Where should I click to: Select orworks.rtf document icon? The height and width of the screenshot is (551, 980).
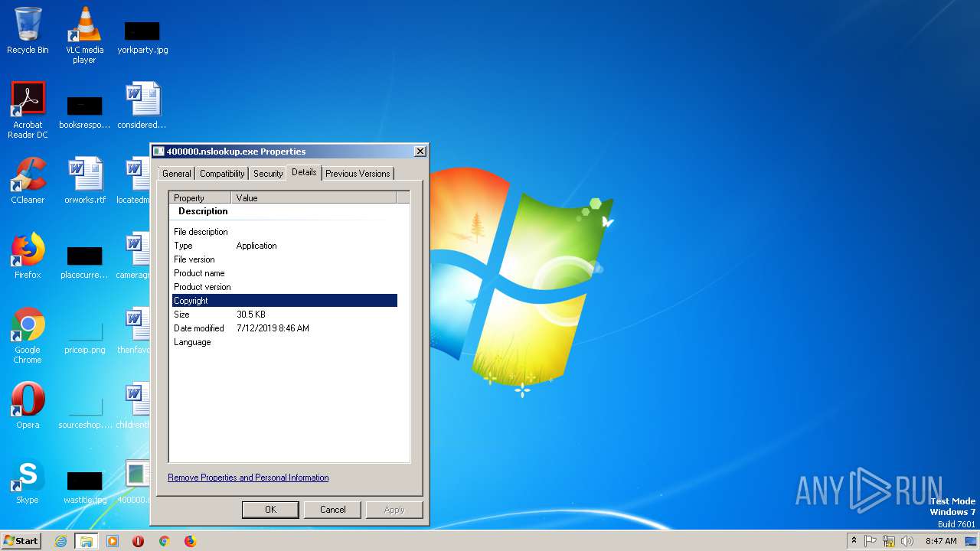point(85,181)
